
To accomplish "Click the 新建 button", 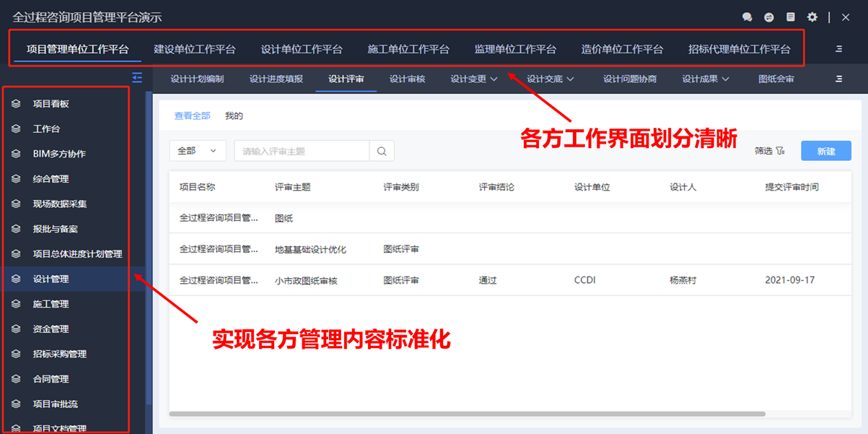I will (x=825, y=151).
